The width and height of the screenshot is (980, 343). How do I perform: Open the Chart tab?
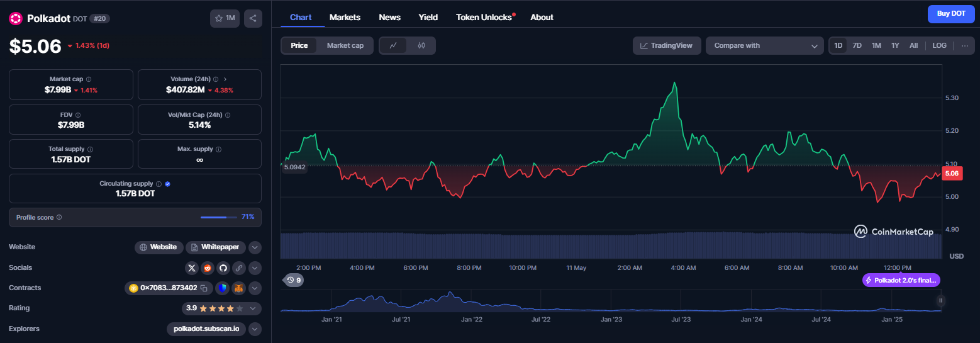(x=301, y=17)
